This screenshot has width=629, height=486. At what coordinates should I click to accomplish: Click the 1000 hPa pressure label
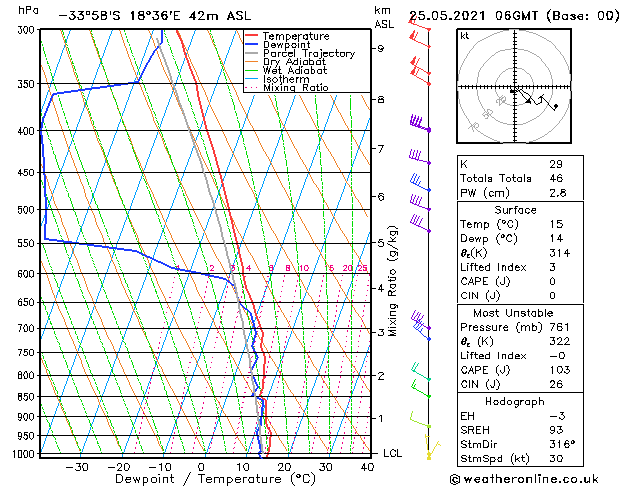pyautogui.click(x=24, y=454)
